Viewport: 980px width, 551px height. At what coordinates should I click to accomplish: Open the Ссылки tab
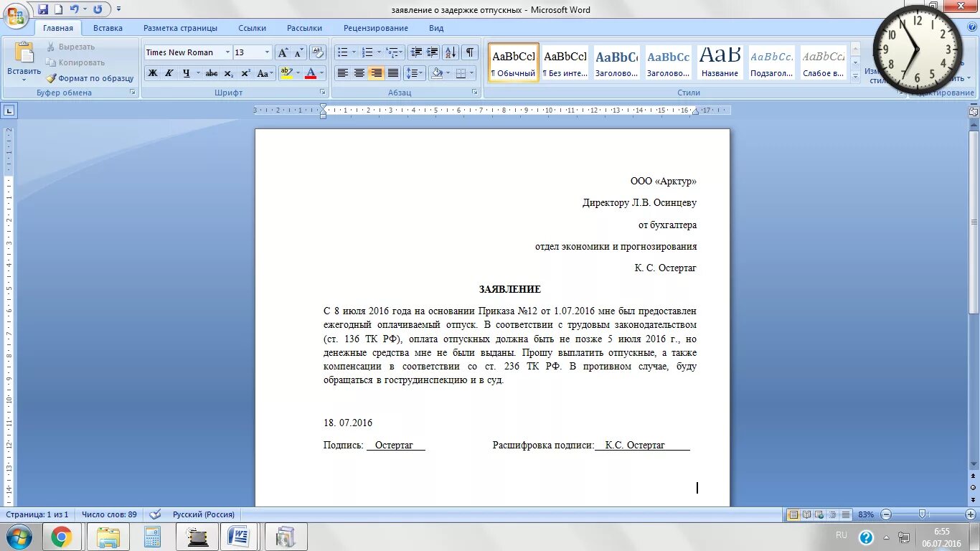pyautogui.click(x=253, y=28)
